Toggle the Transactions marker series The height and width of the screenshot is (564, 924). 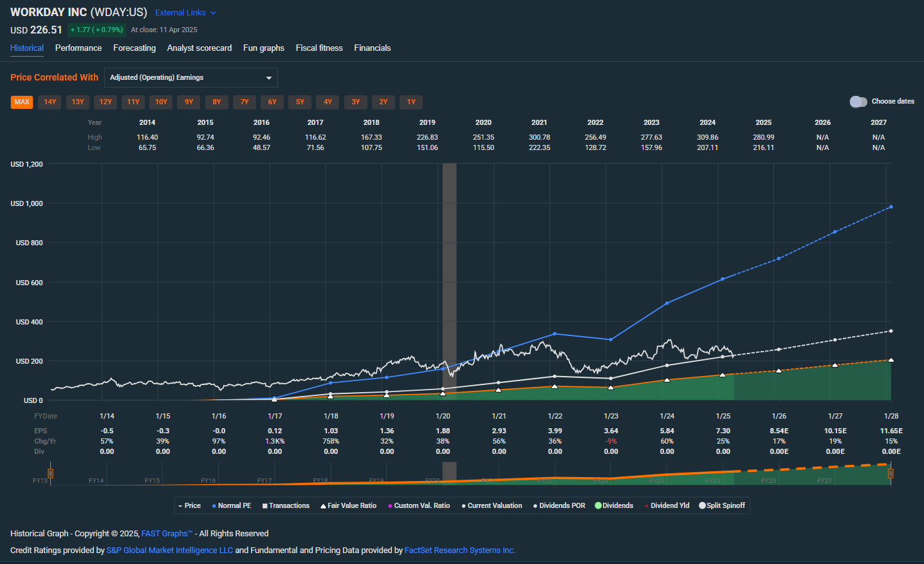coord(285,505)
